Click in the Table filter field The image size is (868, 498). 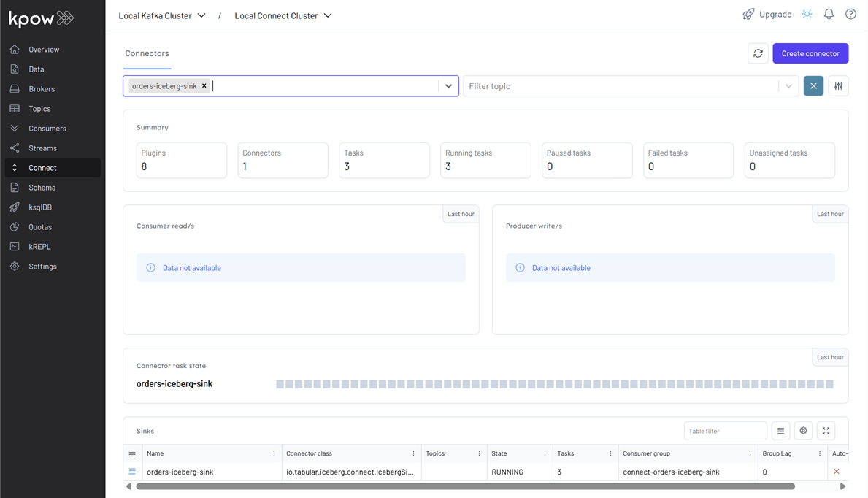[x=725, y=431]
